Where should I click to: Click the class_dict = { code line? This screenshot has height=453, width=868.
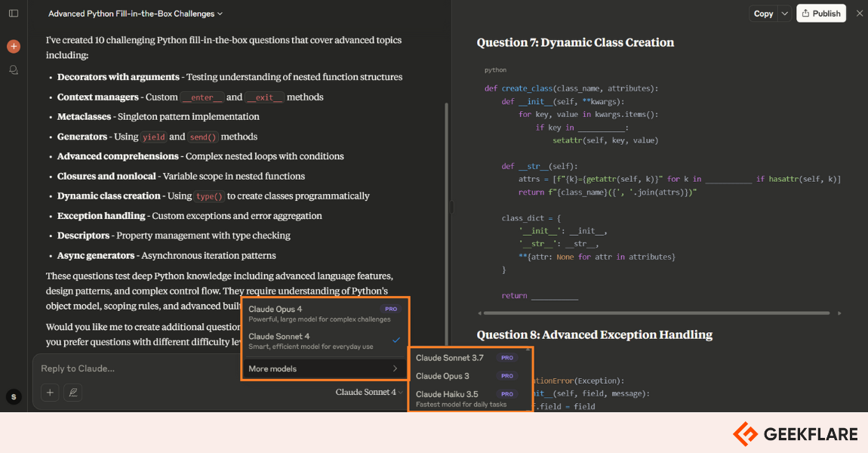tap(531, 218)
